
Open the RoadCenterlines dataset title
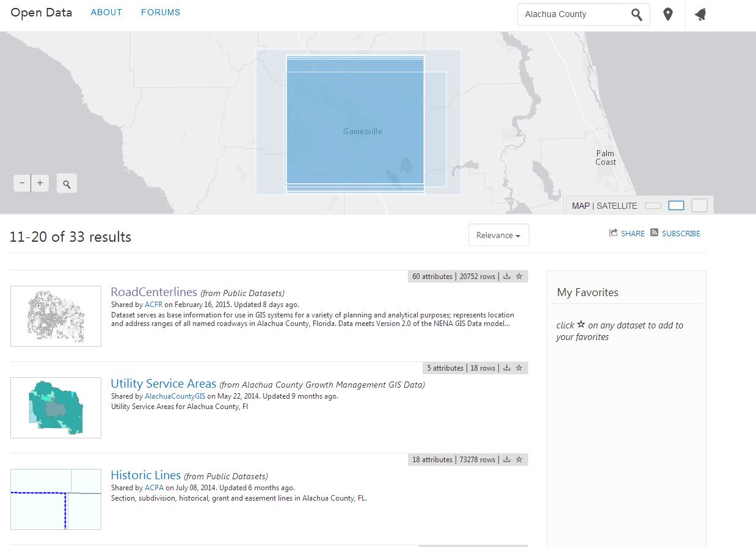(x=154, y=292)
